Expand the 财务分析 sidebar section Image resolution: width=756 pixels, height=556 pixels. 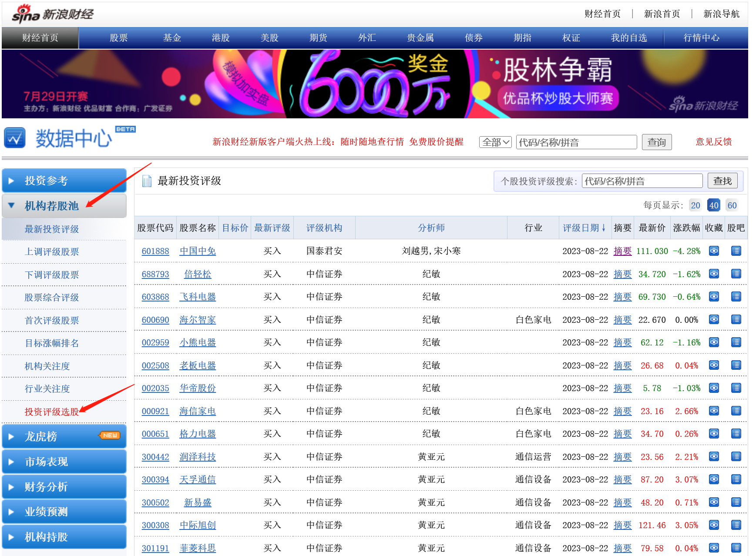click(x=64, y=487)
